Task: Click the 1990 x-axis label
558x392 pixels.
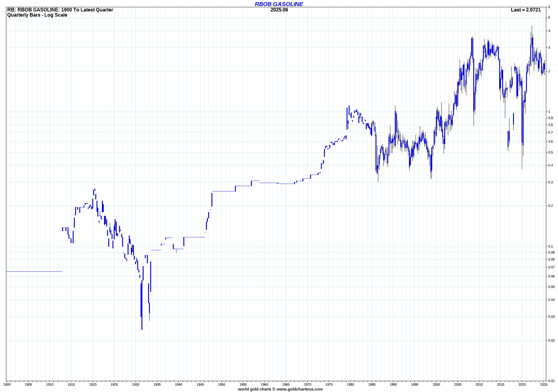Action: coord(393,384)
